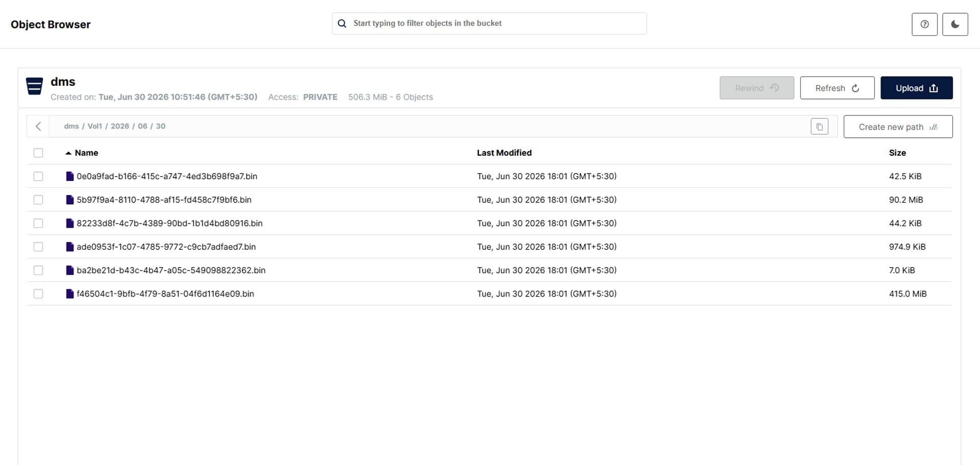Click the bucket creation date text
This screenshot has height=465, width=980.
pyautogui.click(x=178, y=97)
